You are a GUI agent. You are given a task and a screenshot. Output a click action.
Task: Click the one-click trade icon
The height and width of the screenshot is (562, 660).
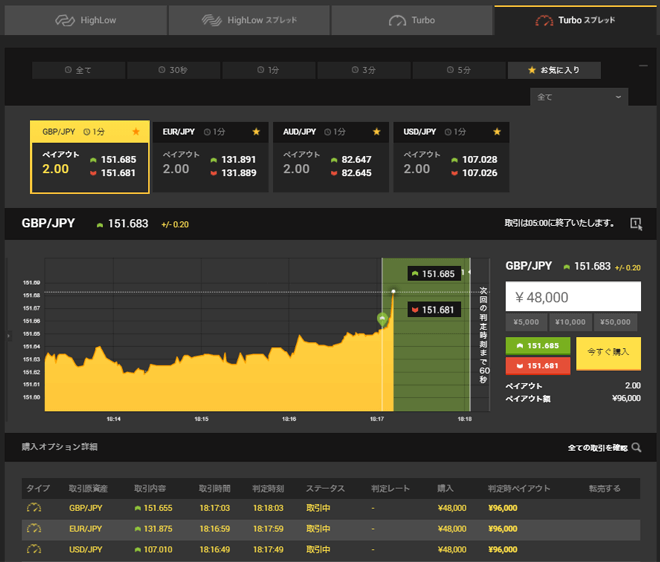[636, 224]
